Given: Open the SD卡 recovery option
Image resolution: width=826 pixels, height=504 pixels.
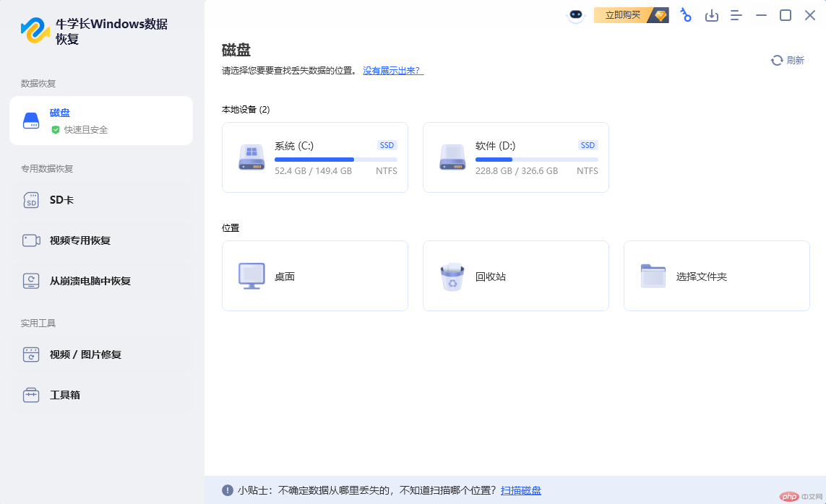Looking at the screenshot, I should coord(101,200).
